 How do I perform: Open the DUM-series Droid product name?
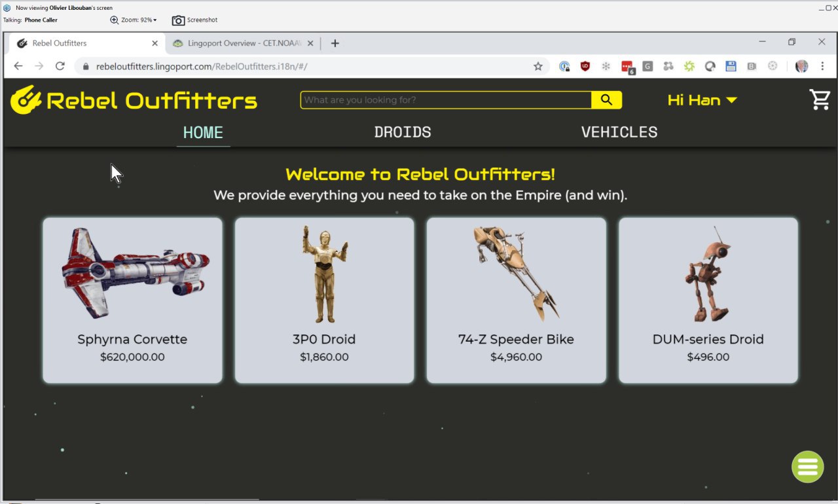point(708,339)
